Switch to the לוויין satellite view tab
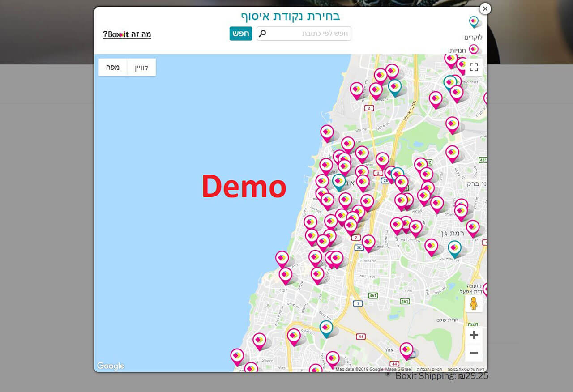This screenshot has height=392, width=573. tap(141, 67)
